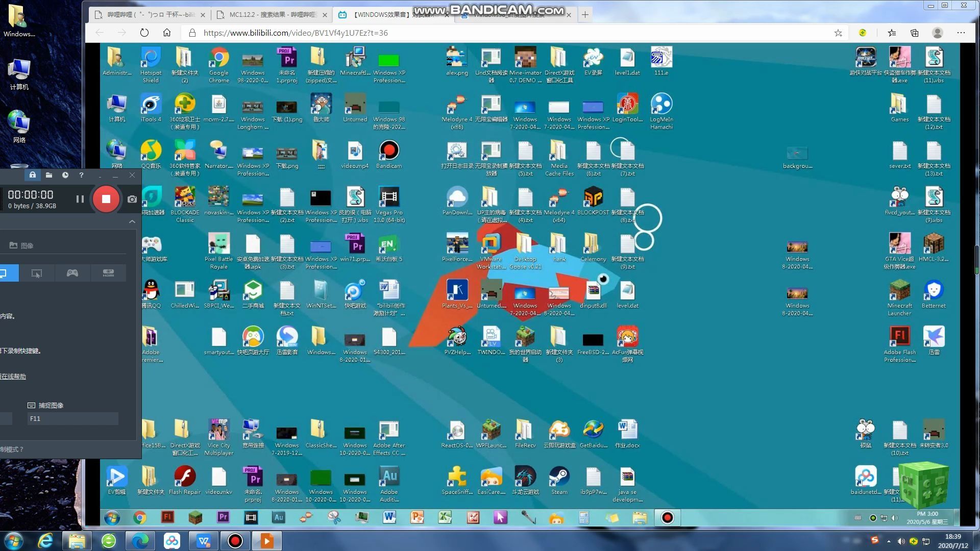980x551 pixels.
Task: Pause the Bandicam recording
Action: pyautogui.click(x=80, y=199)
